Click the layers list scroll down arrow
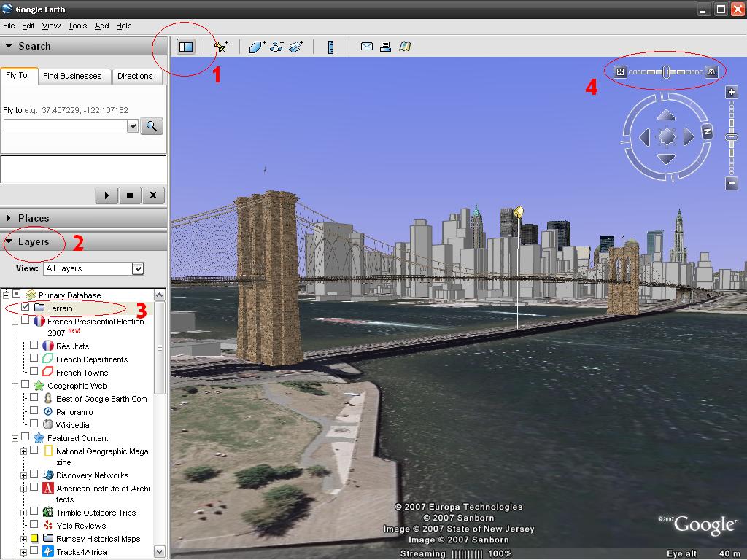747x560 pixels. tap(160, 552)
